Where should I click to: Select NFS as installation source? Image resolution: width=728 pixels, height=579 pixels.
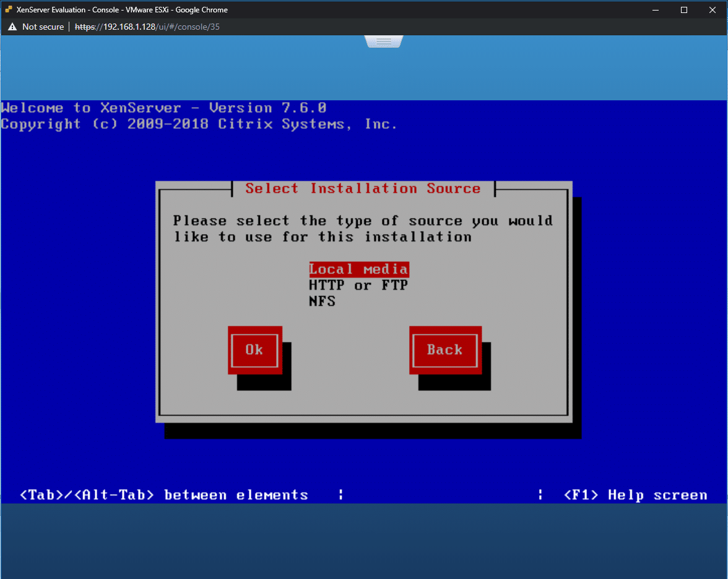point(322,302)
